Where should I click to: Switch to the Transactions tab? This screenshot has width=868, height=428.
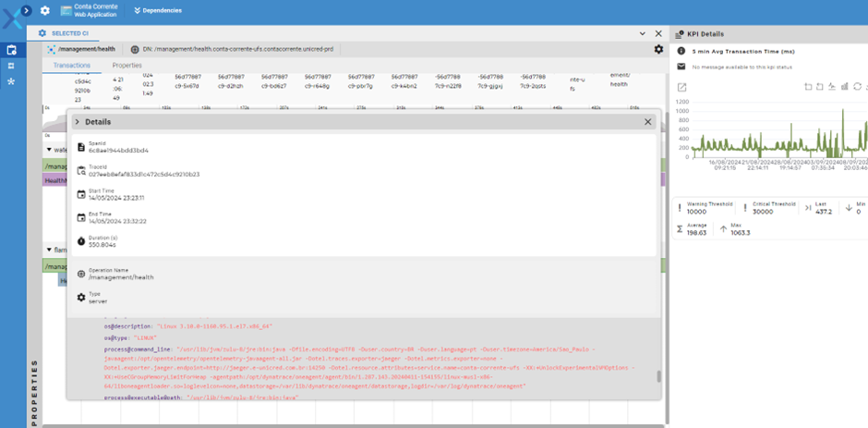71,66
